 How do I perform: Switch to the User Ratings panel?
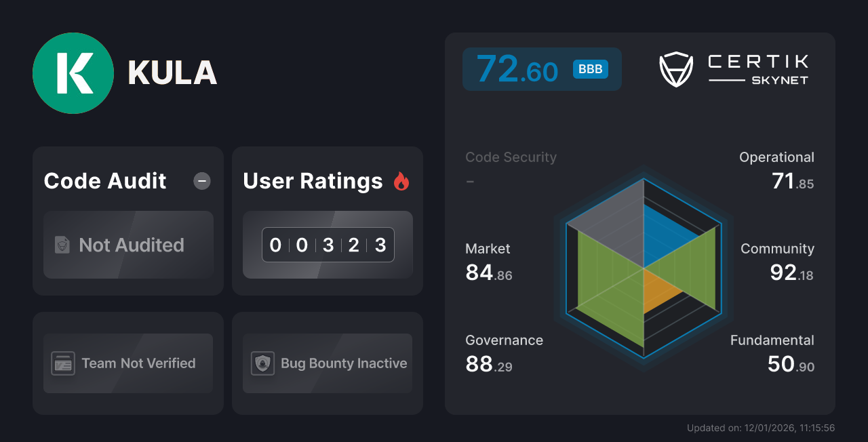tap(327, 220)
